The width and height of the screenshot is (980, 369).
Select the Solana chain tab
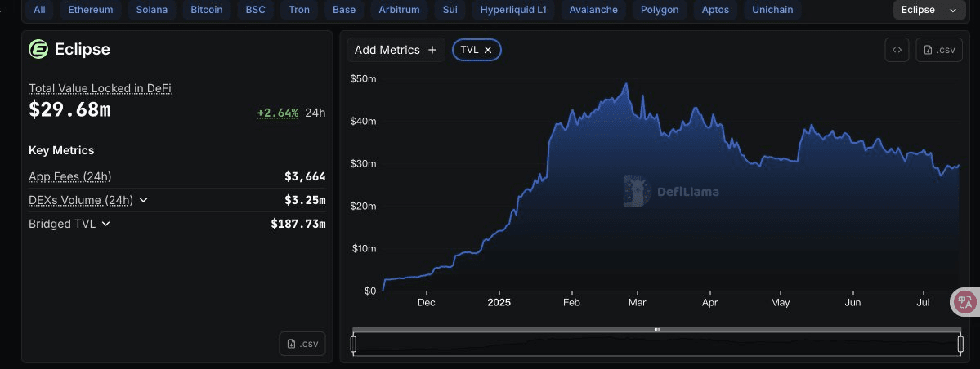pos(152,9)
